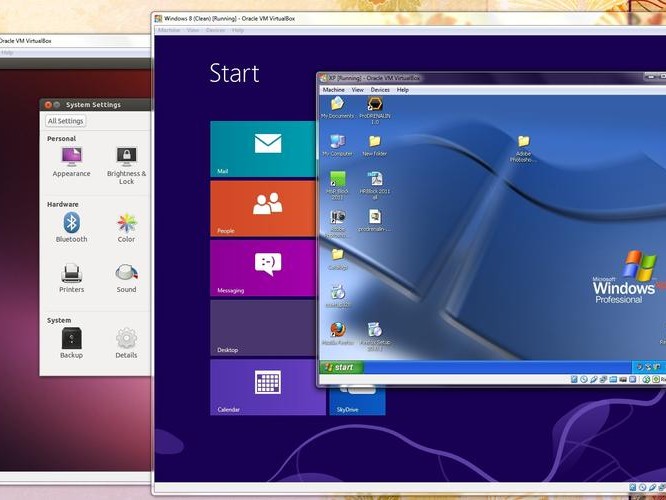The image size is (666, 500).
Task: Select the Catalogs folder on XP desktop
Action: pos(338,259)
